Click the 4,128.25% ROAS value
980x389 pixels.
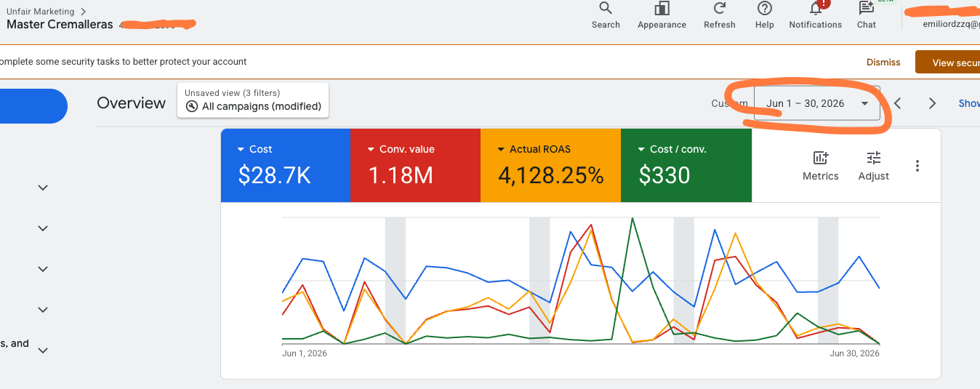tap(550, 175)
